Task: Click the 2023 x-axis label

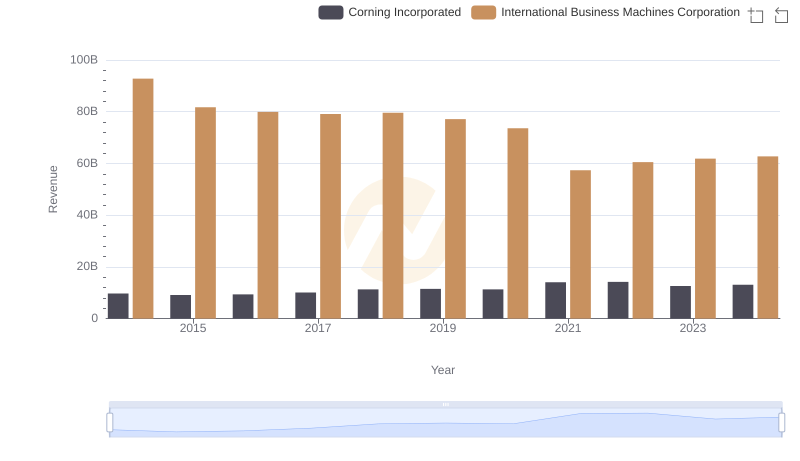Action: (692, 328)
